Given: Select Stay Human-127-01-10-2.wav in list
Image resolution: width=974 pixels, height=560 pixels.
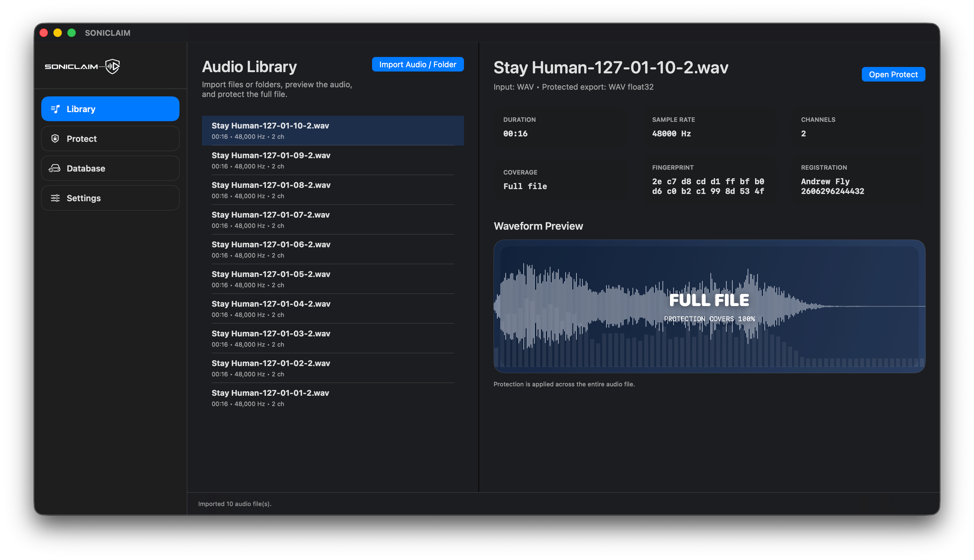Looking at the screenshot, I should [332, 130].
